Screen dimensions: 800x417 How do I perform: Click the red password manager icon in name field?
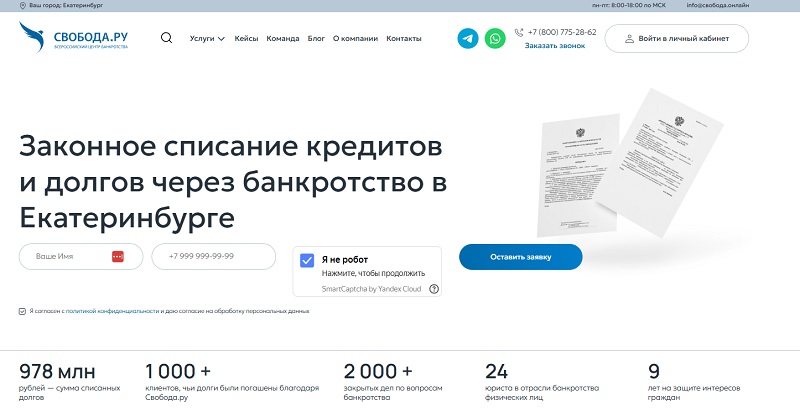pos(118,256)
